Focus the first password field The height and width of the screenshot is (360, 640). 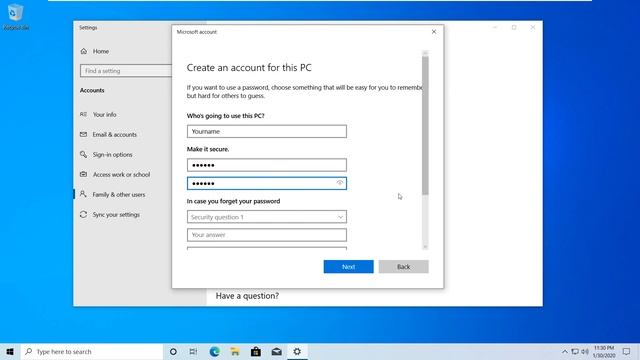[267, 165]
